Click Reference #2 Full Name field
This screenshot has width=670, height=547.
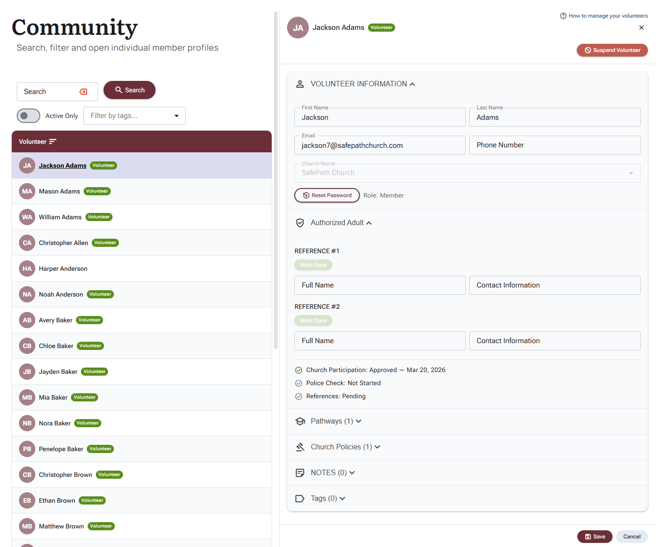coord(379,341)
